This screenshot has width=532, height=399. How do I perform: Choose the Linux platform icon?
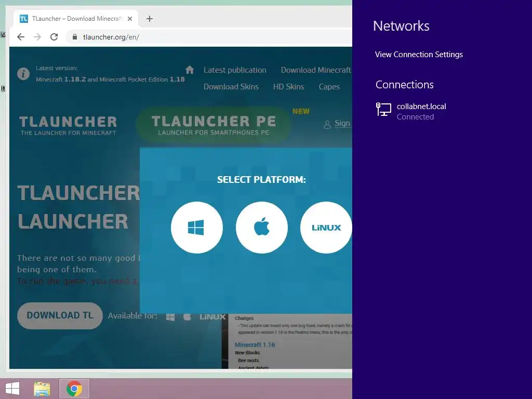click(326, 228)
